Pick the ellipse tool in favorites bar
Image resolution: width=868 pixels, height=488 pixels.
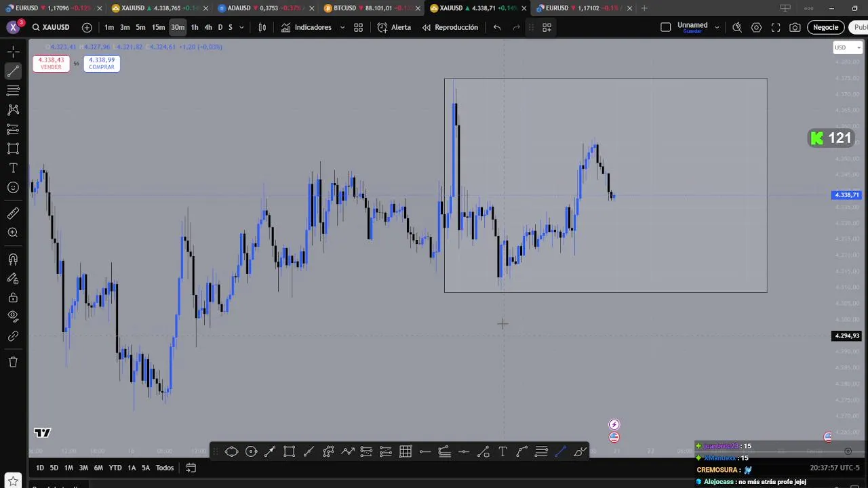point(231,451)
